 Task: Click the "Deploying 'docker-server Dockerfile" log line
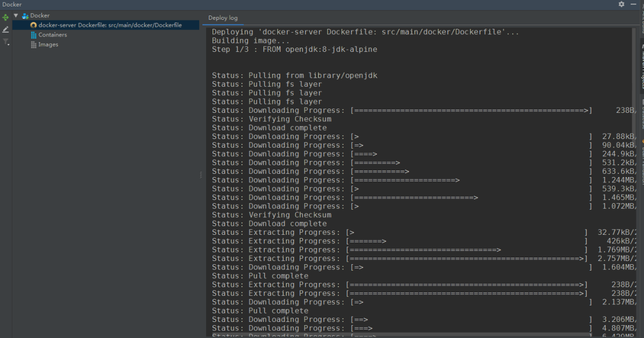366,32
